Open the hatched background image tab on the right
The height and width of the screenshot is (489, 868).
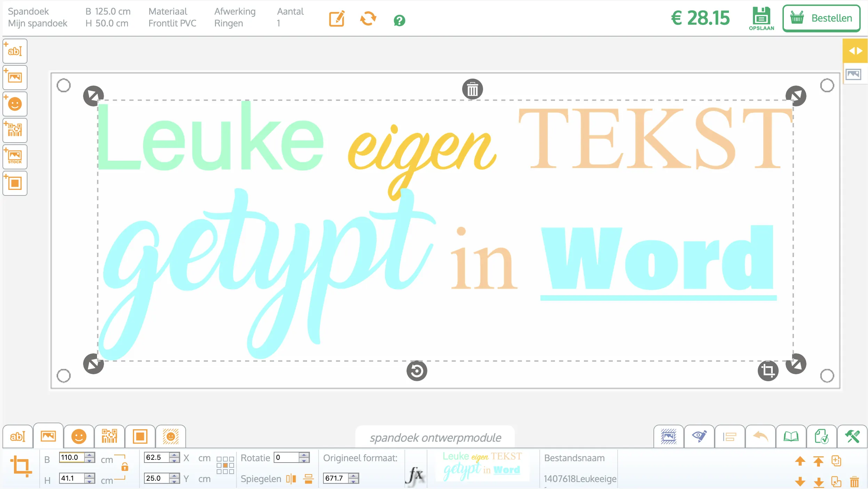[x=668, y=436]
